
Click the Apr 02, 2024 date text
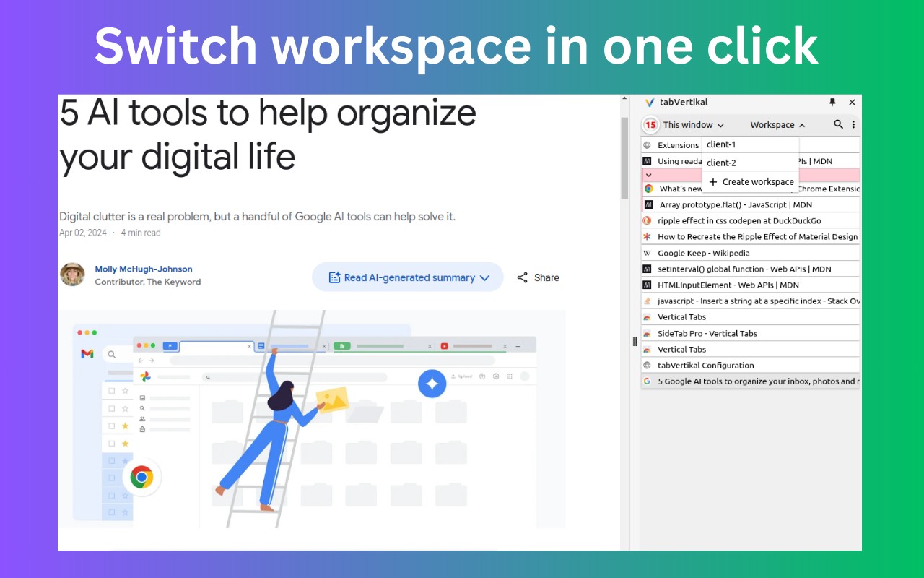pos(83,233)
